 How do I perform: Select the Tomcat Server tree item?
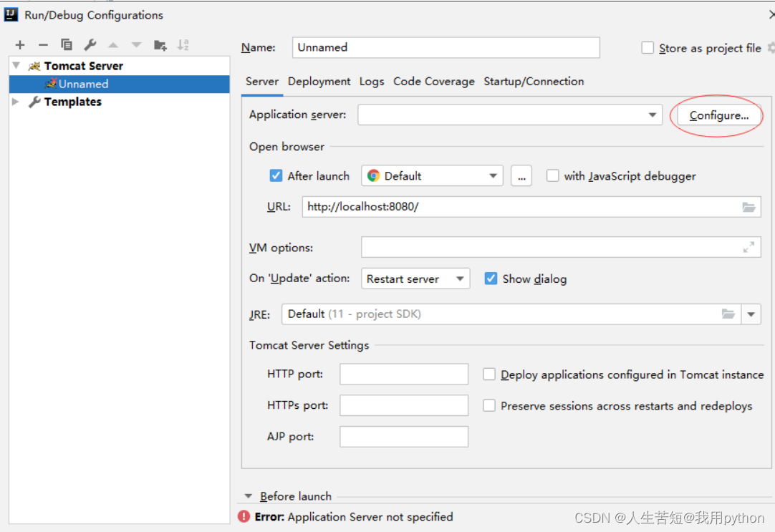[83, 66]
